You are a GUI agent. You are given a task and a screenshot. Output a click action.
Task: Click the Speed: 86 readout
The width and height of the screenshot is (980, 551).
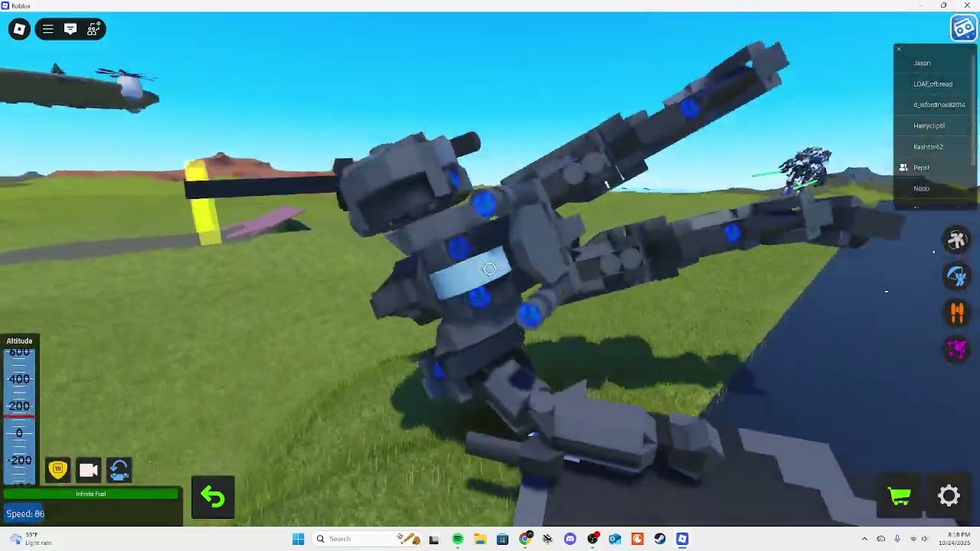[x=26, y=514]
